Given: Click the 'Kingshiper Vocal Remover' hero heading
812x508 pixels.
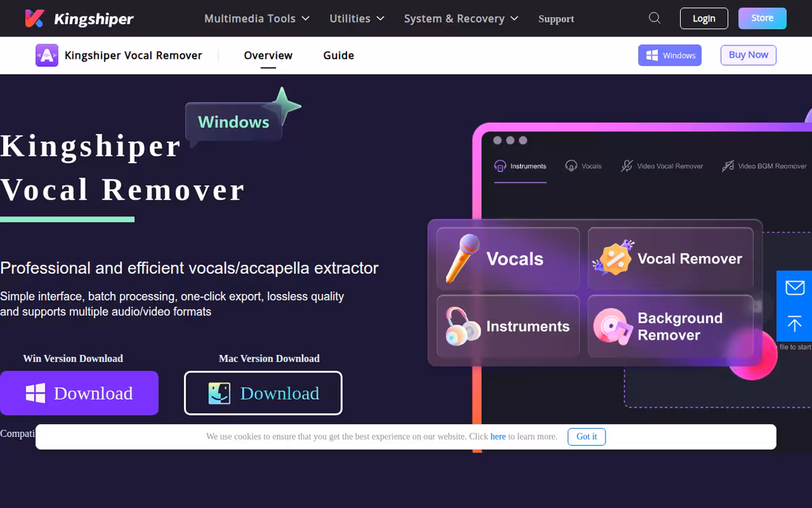Looking at the screenshot, I should pyautogui.click(x=122, y=168).
